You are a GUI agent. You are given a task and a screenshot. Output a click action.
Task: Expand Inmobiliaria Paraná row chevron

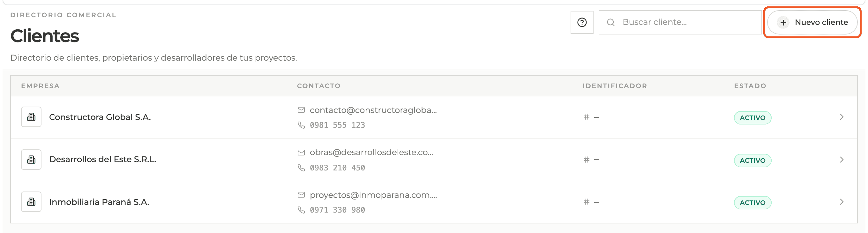point(842,202)
